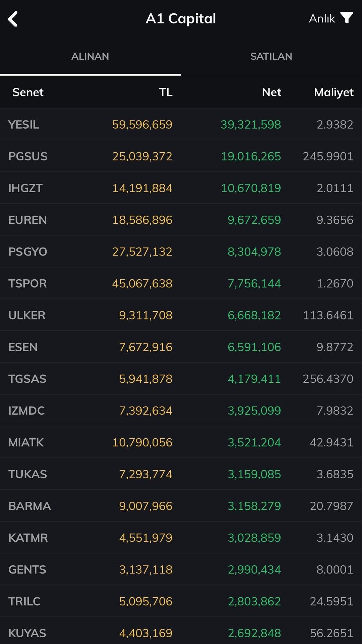
Task: Sort by the Maliyet column header
Action: 334,92
